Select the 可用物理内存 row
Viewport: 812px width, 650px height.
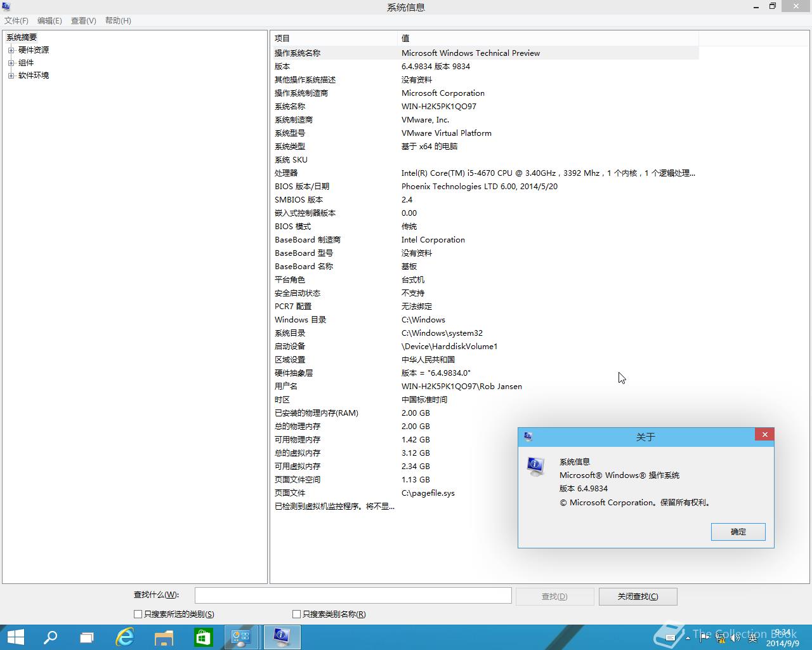click(485, 440)
